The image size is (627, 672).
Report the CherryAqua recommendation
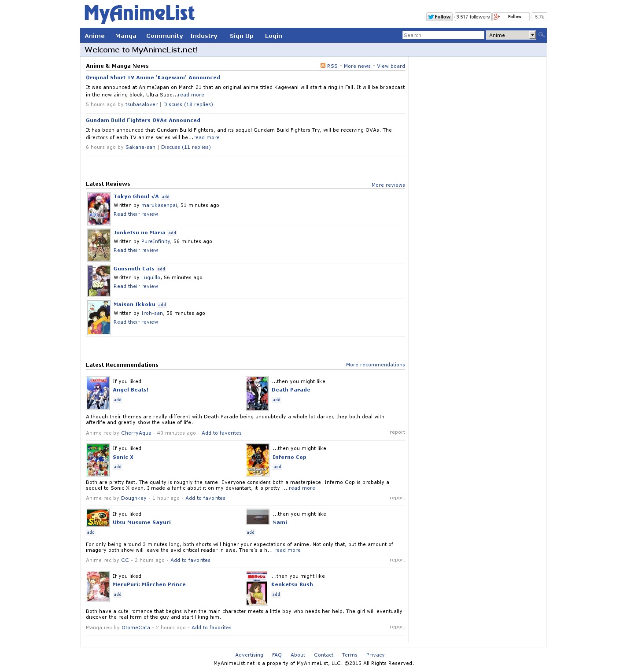[397, 432]
